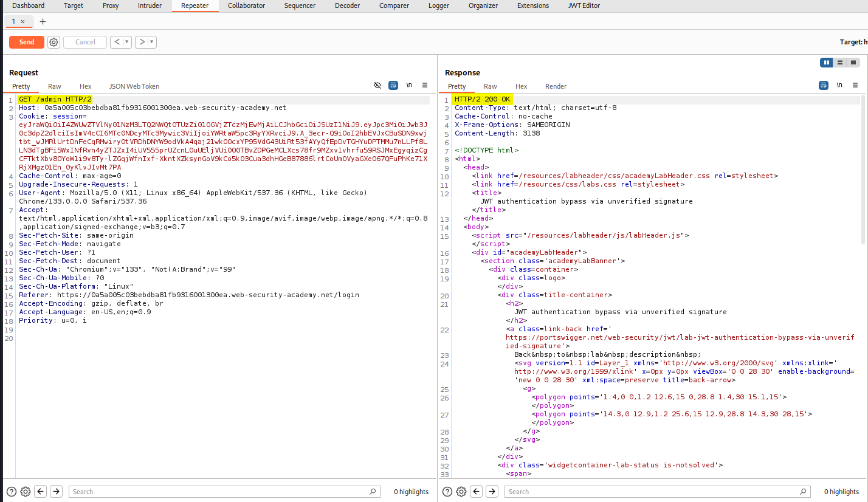Open the Dashboard tab
The height and width of the screenshot is (502, 868).
click(x=28, y=5)
